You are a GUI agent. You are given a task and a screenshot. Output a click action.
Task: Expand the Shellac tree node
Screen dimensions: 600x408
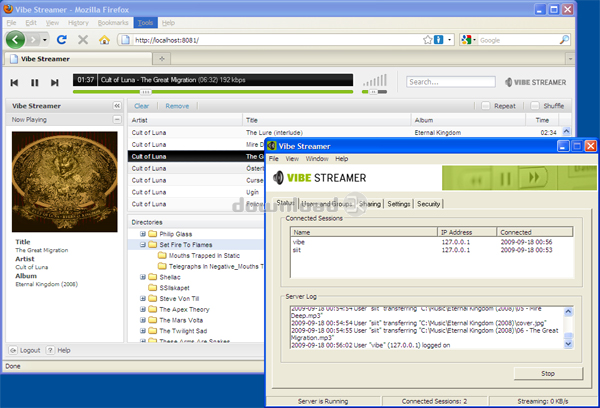143,277
